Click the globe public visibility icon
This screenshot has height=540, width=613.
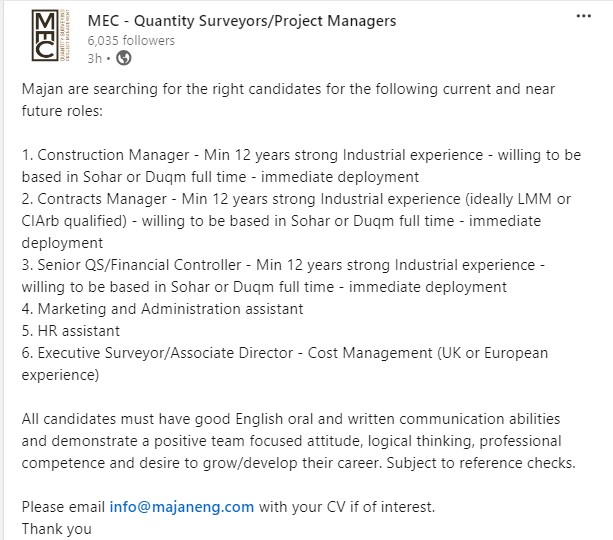pos(124,58)
